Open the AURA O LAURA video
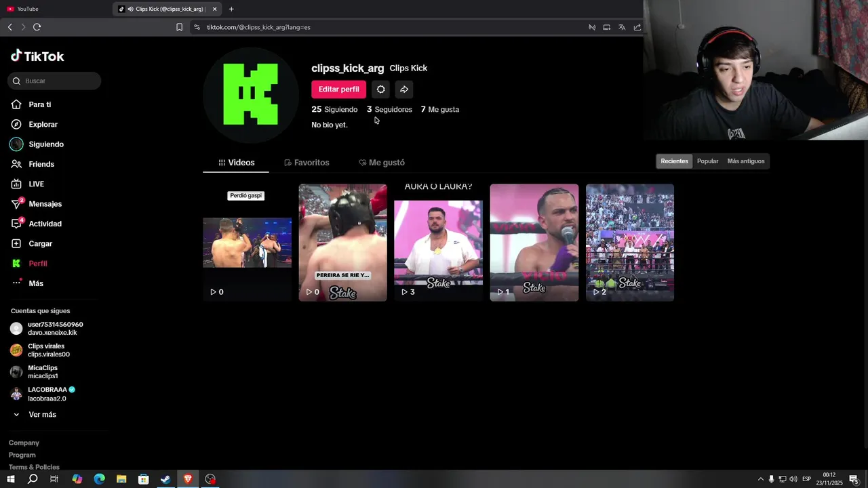 coord(438,243)
